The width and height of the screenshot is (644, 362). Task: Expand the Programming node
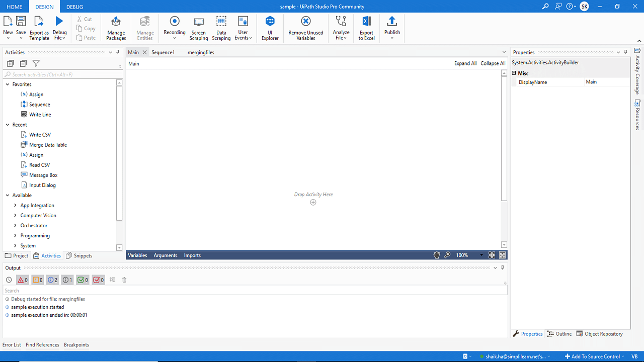pos(16,235)
